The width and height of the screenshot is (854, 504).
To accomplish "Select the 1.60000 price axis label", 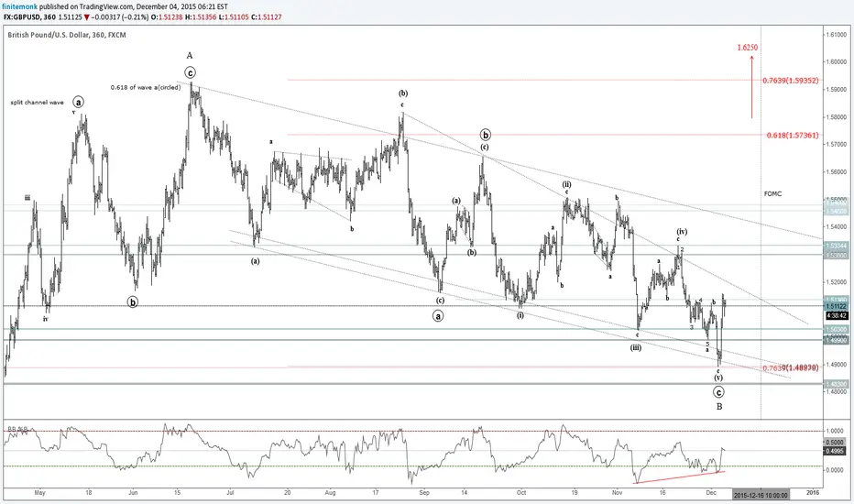I will 836,61.
